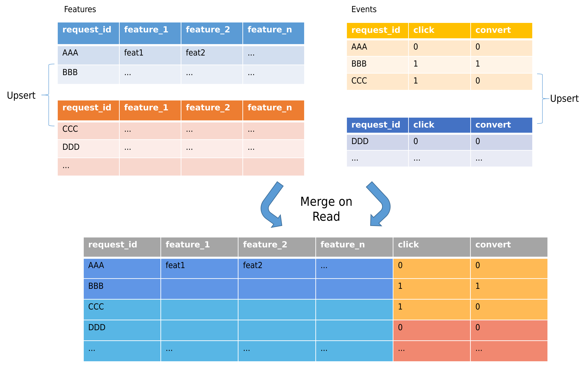Select the AAA cell in merged table
The width and height of the screenshot is (588, 367).
pos(122,269)
